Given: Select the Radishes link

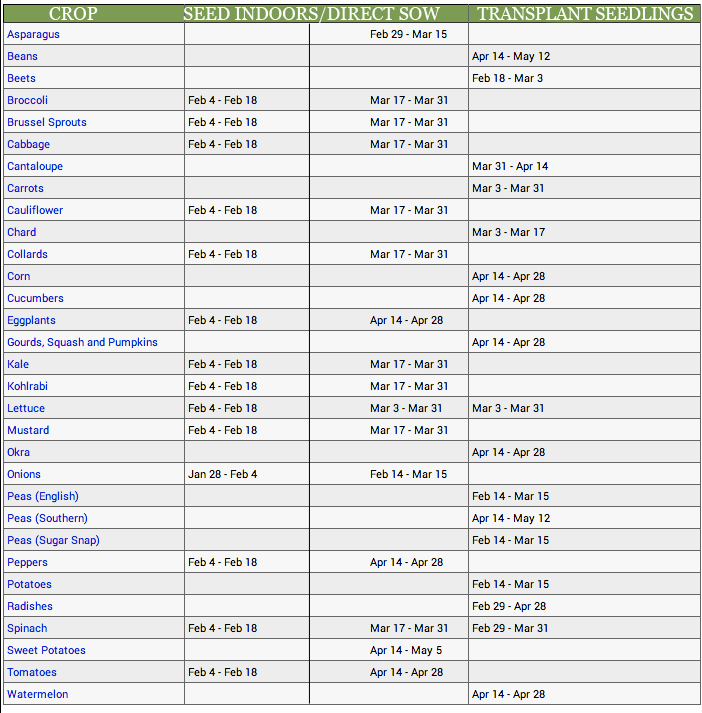Looking at the screenshot, I should point(30,607).
